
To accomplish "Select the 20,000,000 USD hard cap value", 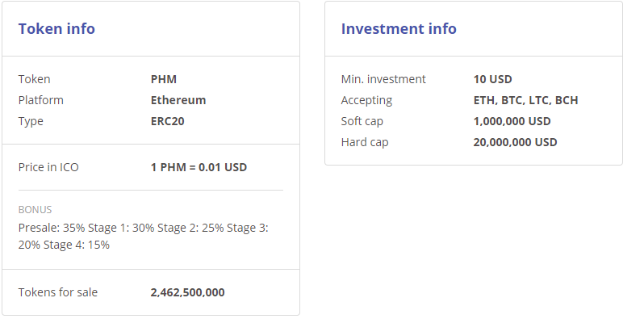I will point(515,142).
